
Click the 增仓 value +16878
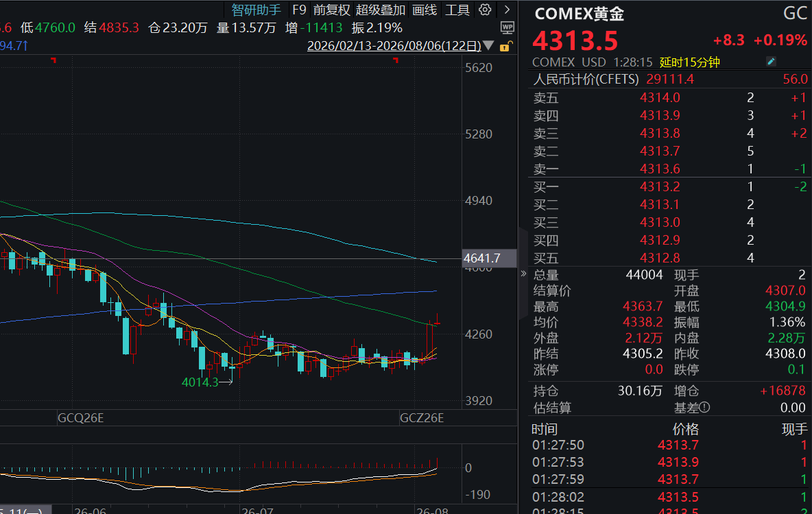point(783,390)
